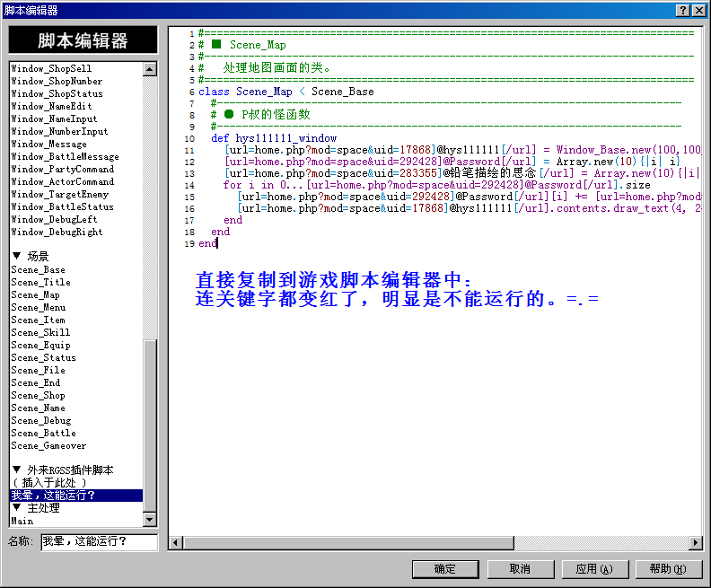Click the script list scroll-up arrow
Image resolution: width=711 pixels, height=588 pixels.
tap(150, 69)
